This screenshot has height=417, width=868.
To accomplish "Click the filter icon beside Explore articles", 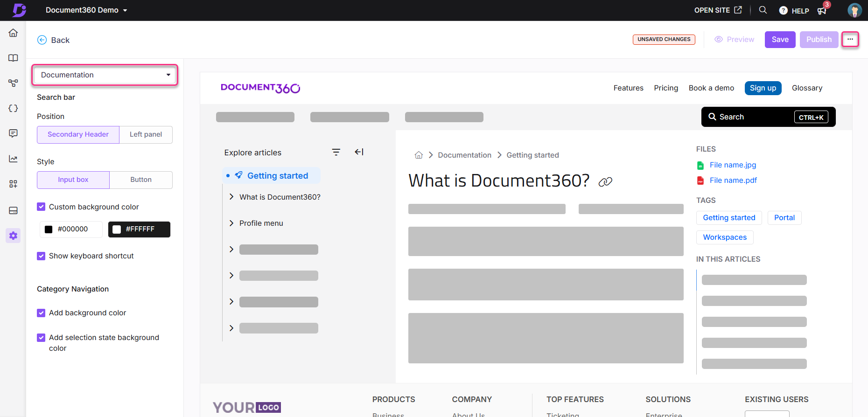I will pos(336,152).
